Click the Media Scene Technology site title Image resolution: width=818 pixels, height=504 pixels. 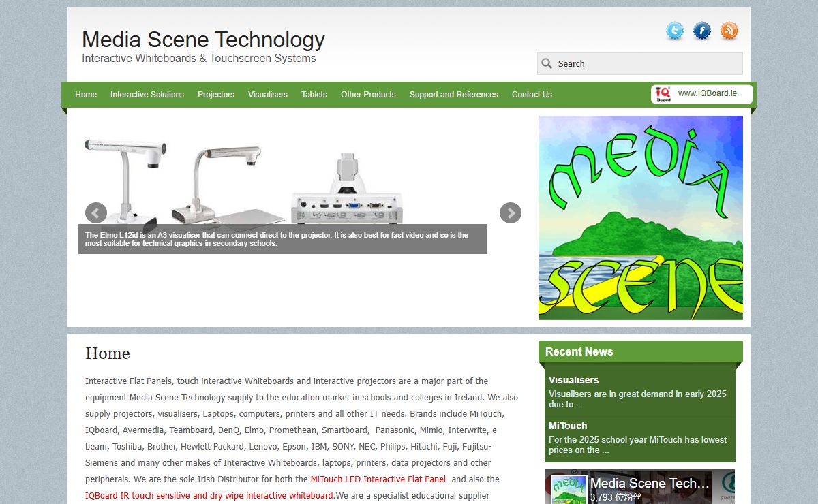(203, 39)
